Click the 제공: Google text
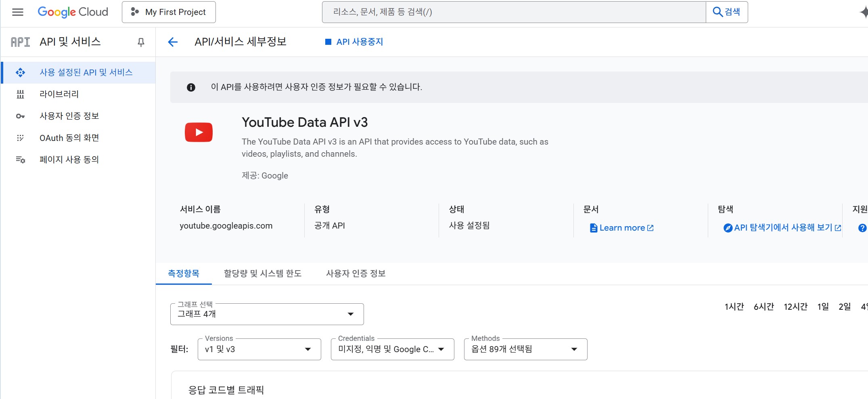 265,176
